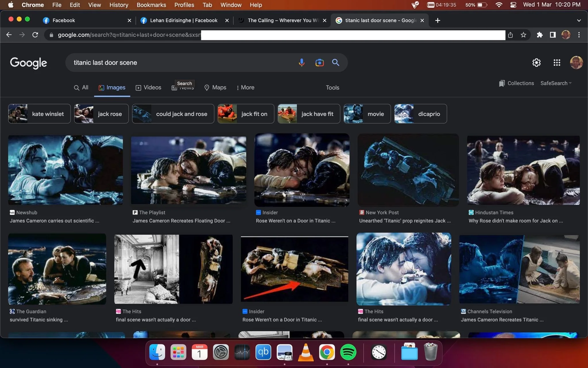Open the Bookmarks menu in menu bar
This screenshot has height=368, width=588.
[x=151, y=5]
